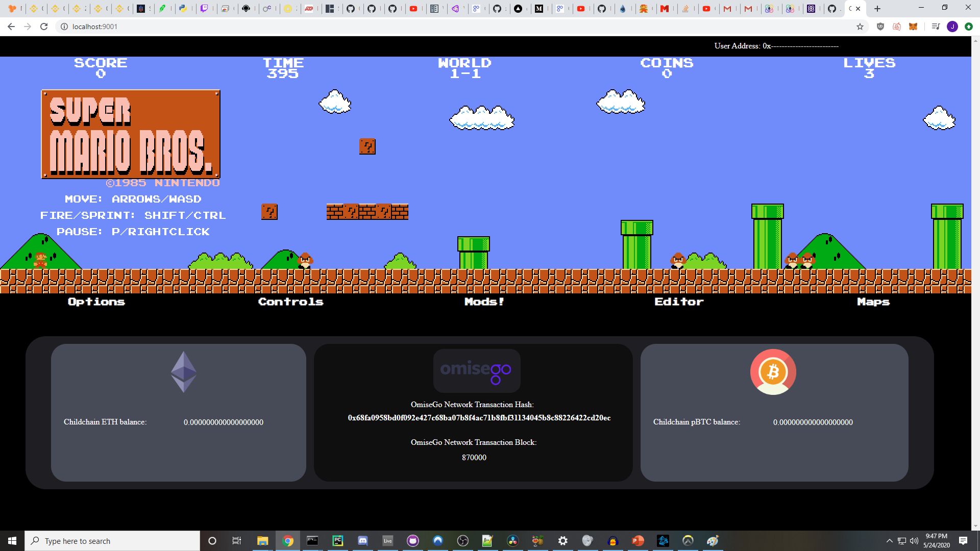
Task: Click the taskbar search box
Action: pos(112,541)
